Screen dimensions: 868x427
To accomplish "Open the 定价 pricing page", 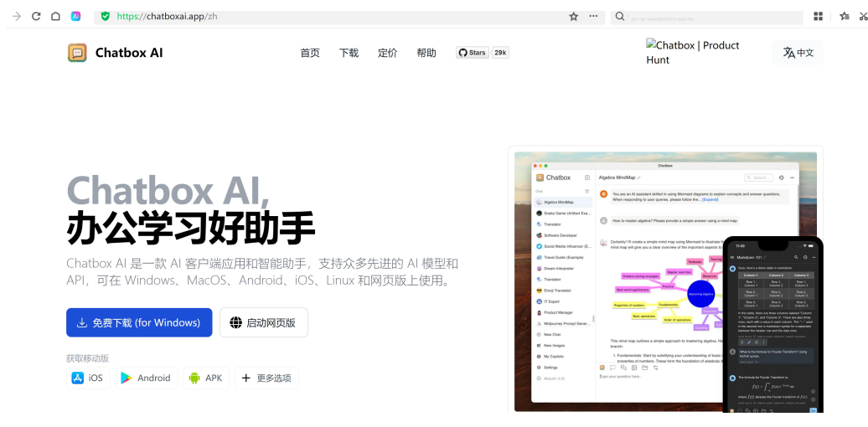I will click(387, 53).
